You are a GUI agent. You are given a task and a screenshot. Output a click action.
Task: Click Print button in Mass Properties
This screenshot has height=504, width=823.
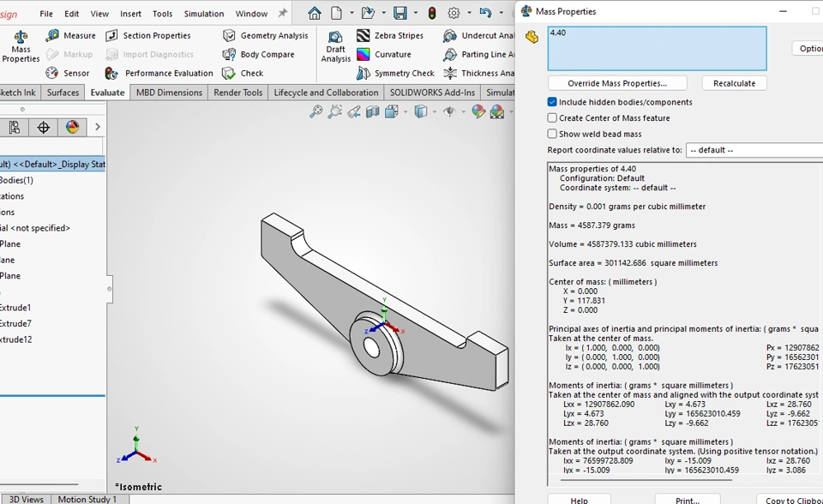click(x=687, y=499)
